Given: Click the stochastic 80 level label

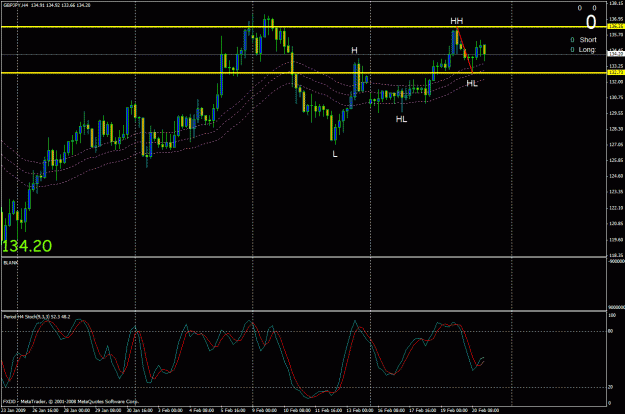Looking at the screenshot, I should coord(611,331).
